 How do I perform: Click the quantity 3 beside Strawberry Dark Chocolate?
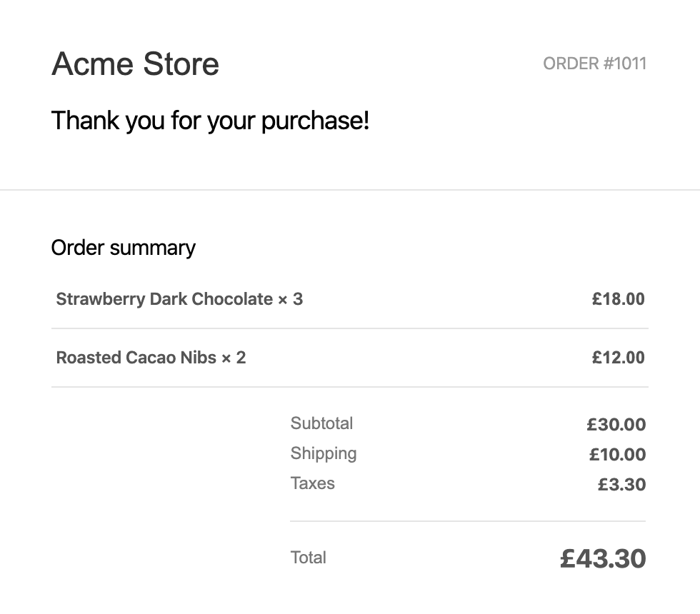298,299
